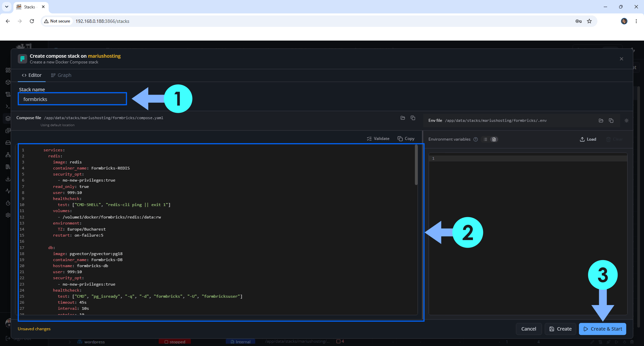The image size is (644, 346).
Task: Copy the compose file path
Action: pos(413,118)
